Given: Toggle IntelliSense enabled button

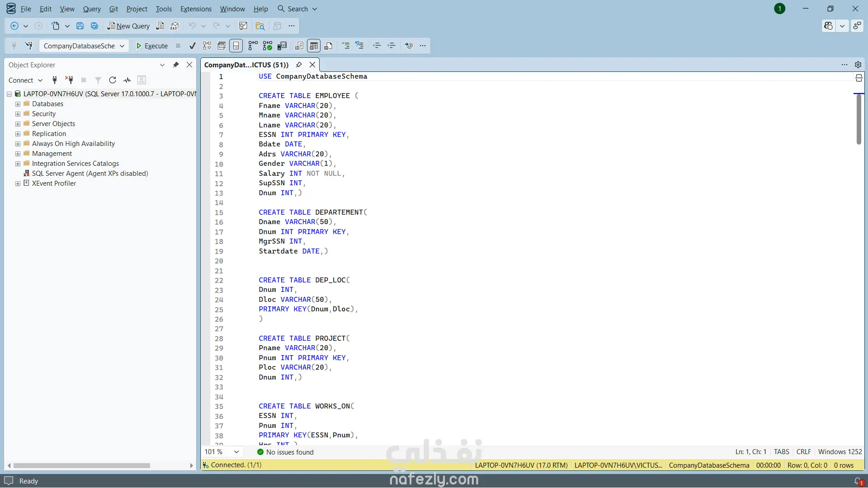Looking at the screenshot, I should [236, 46].
